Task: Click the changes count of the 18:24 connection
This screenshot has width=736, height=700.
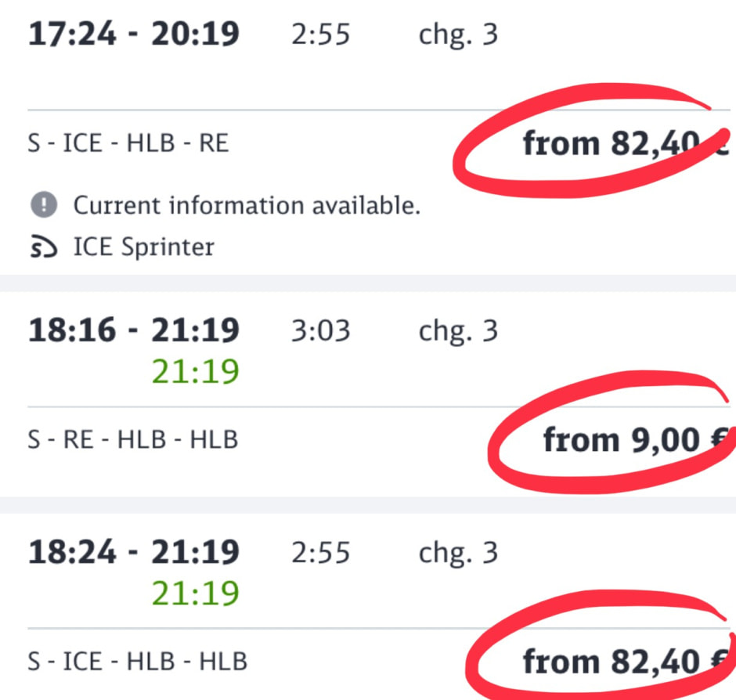Action: (458, 553)
